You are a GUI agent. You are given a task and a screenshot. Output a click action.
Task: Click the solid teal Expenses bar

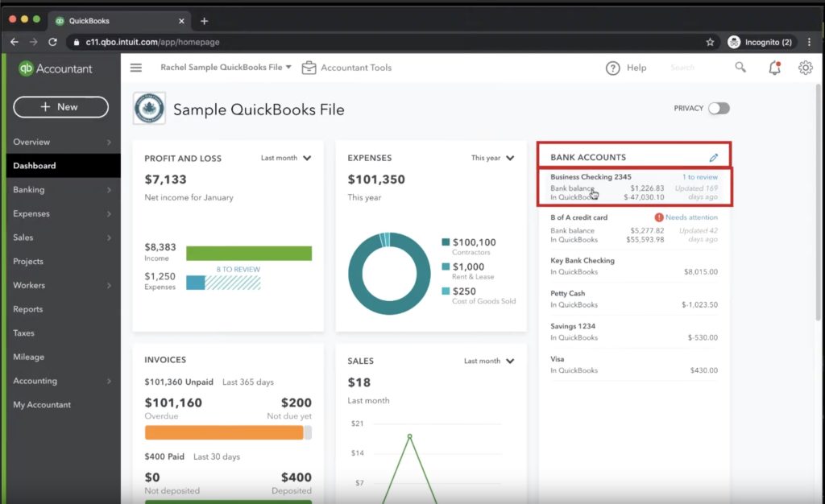click(196, 283)
